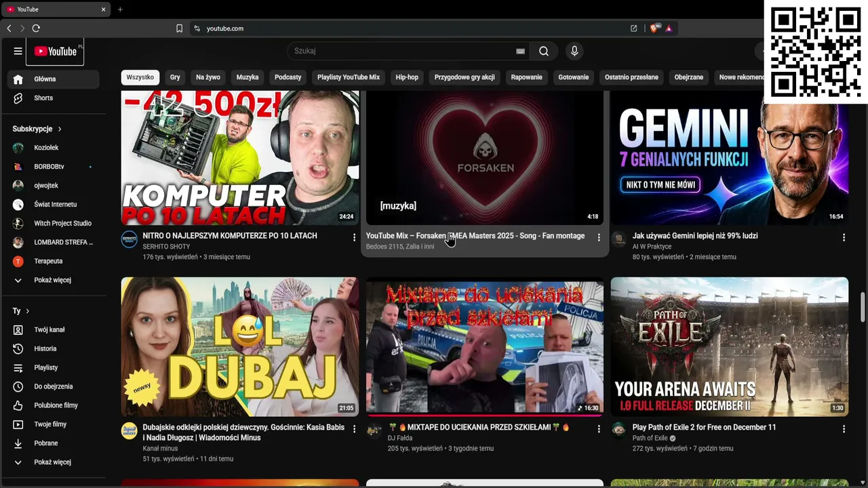Click DJ Fałda channel avatar
This screenshot has width=868, height=488.
(x=374, y=430)
